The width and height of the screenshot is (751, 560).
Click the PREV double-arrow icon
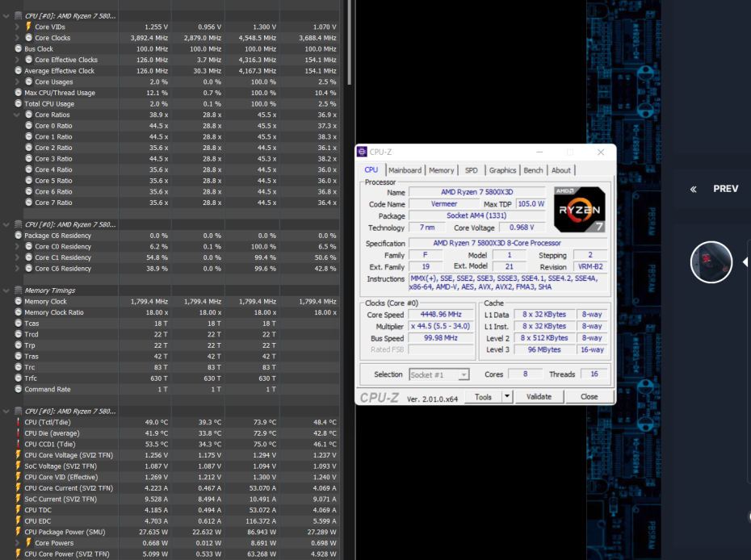point(693,189)
